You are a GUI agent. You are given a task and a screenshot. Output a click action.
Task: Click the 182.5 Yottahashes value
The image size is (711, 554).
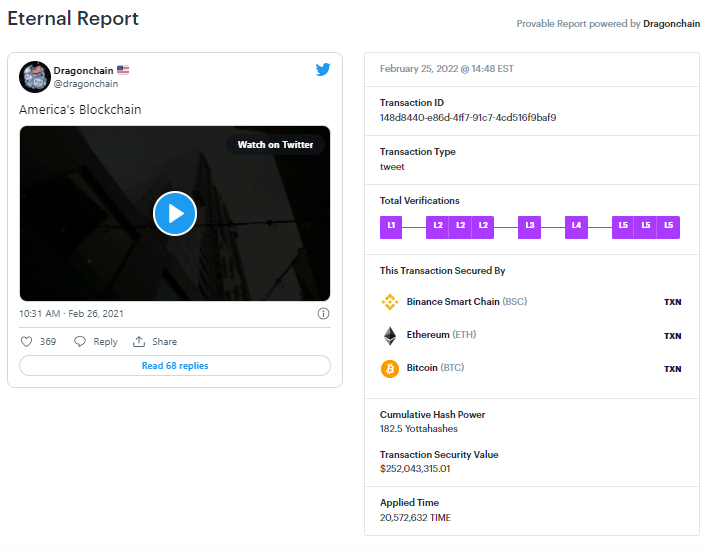(x=419, y=429)
